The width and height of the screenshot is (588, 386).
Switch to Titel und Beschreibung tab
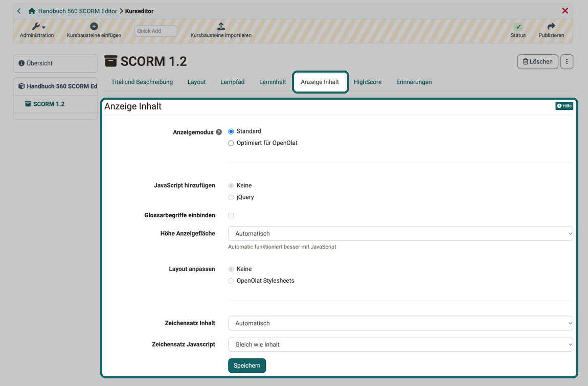[142, 82]
